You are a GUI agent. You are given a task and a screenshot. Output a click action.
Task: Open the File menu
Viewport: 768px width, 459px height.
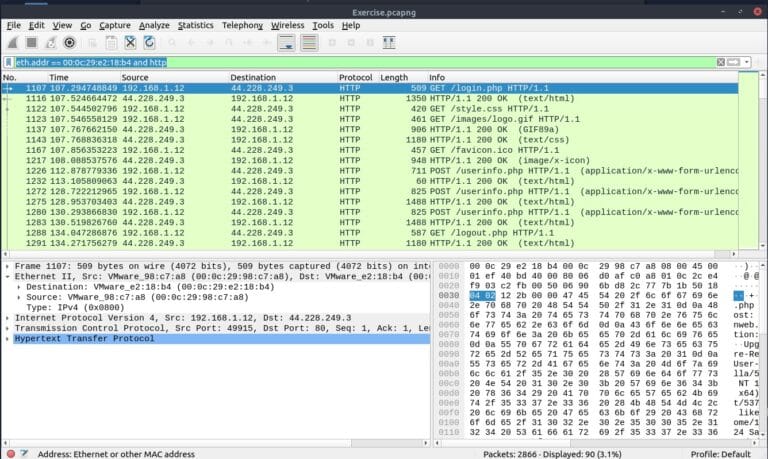tap(14, 25)
